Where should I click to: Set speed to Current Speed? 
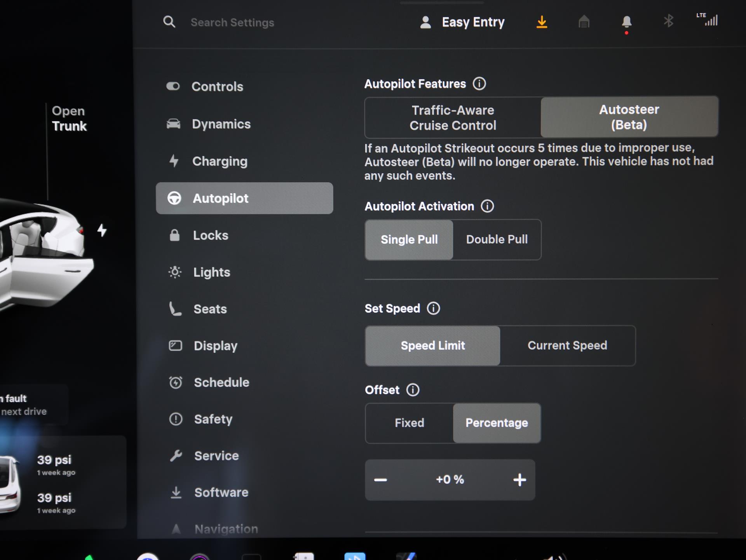[x=567, y=345]
